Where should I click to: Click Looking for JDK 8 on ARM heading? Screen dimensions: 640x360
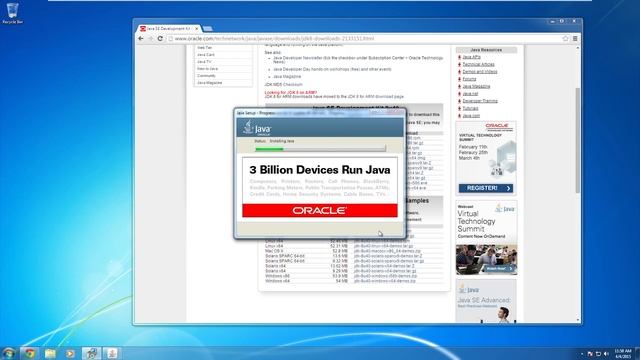click(x=291, y=93)
